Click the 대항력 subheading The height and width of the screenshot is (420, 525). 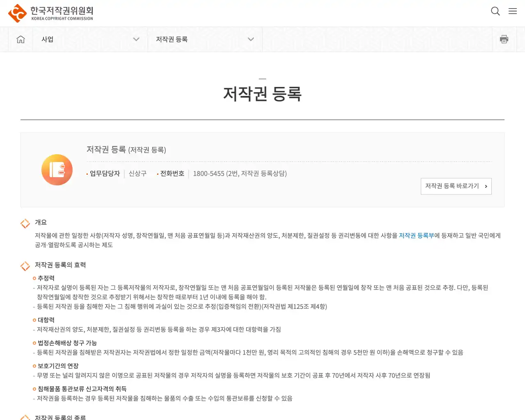pos(46,320)
